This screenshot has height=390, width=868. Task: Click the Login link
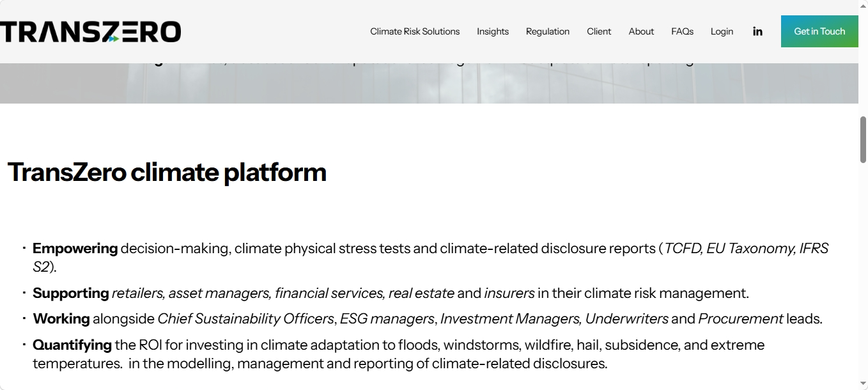tap(722, 31)
